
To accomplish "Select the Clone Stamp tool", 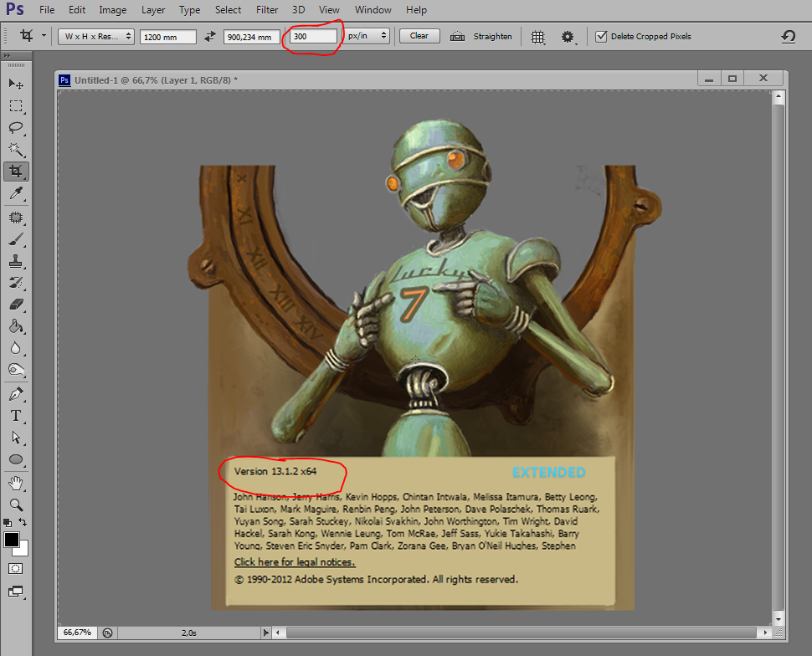I will pos(16,261).
